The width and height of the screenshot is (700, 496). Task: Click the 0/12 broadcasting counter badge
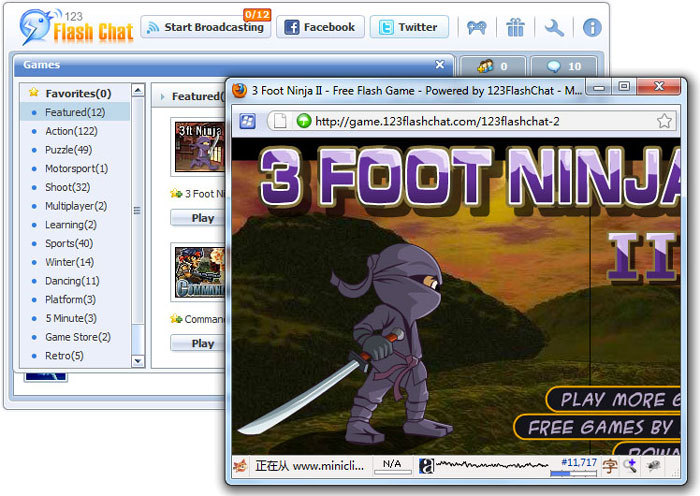click(257, 15)
